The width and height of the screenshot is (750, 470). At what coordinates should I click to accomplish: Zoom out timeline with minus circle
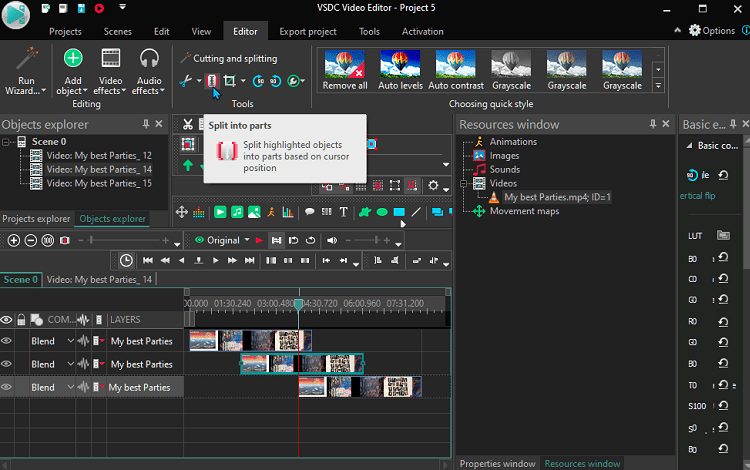click(31, 240)
